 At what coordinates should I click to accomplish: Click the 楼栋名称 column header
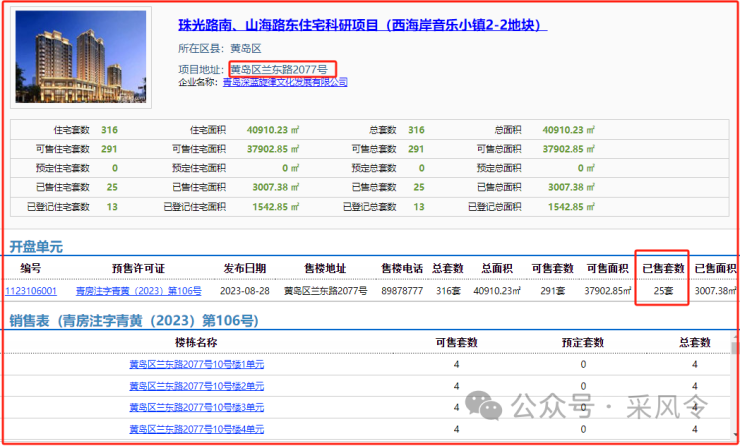coord(196,342)
